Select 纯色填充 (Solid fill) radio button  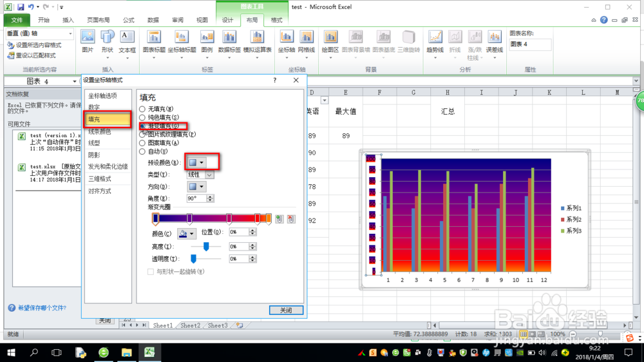(142, 117)
